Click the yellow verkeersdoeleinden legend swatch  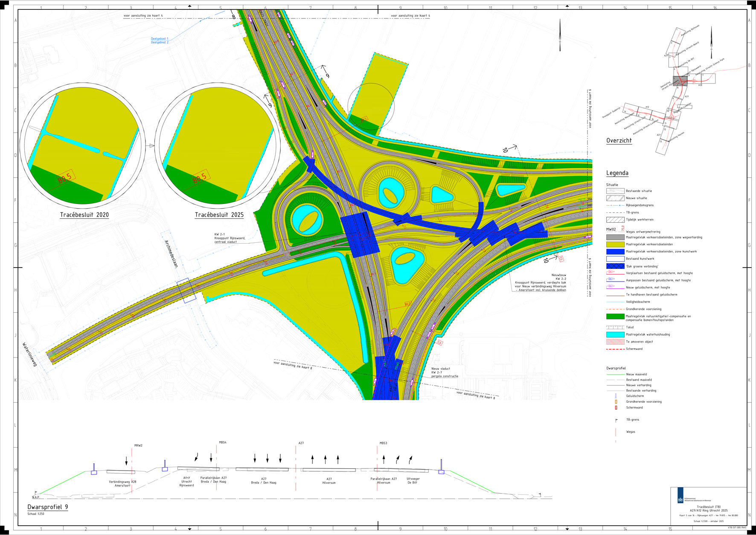coord(615,244)
